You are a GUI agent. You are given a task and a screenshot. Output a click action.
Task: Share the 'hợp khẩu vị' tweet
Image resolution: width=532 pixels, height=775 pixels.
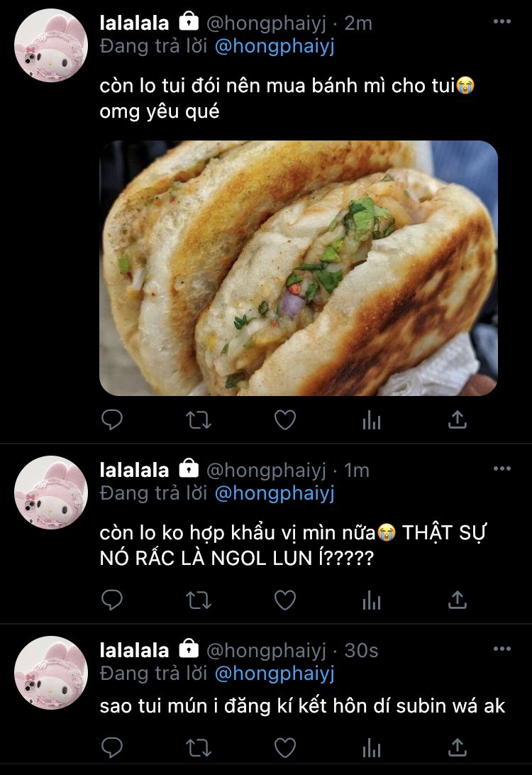[x=458, y=600]
